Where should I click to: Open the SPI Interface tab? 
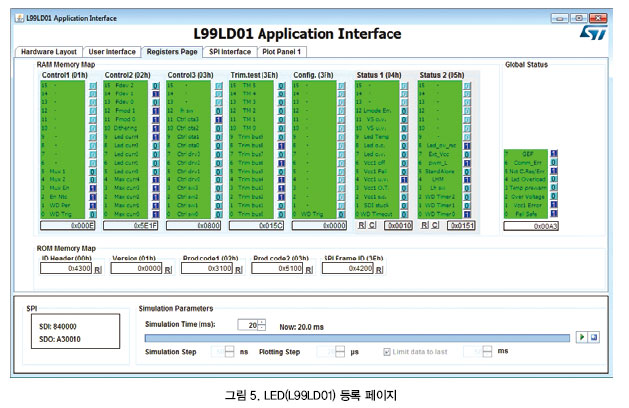[x=230, y=52]
